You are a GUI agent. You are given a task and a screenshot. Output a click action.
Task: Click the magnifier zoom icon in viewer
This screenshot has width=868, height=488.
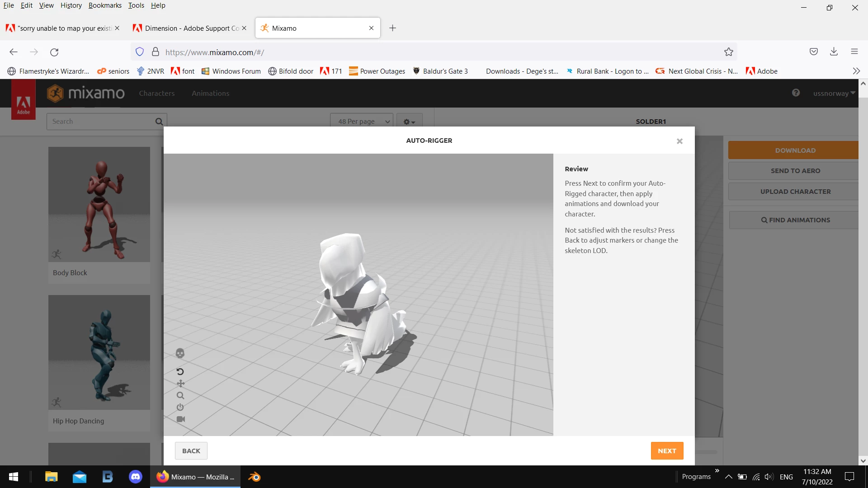pos(180,395)
